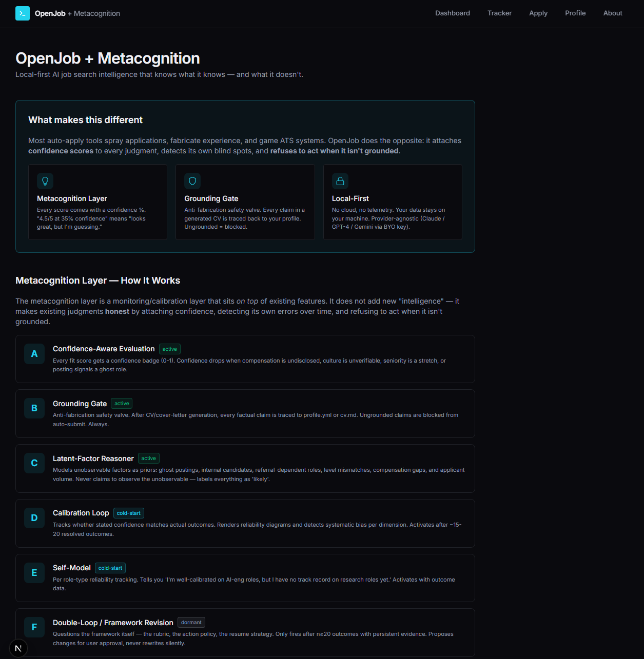Open the Apply navigation link

538,13
